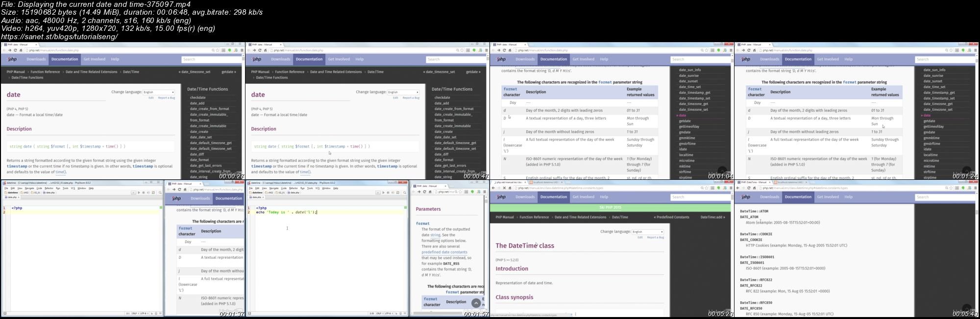Click the php logo in the 00:01:37 frame
The height and width of the screenshot is (319, 980).
tap(176, 198)
